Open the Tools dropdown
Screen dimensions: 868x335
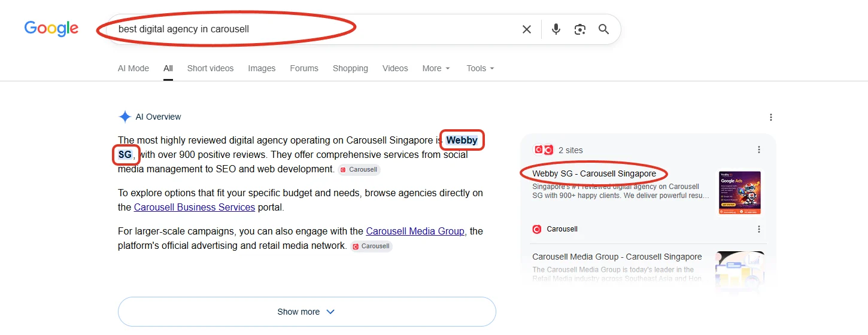coord(480,68)
